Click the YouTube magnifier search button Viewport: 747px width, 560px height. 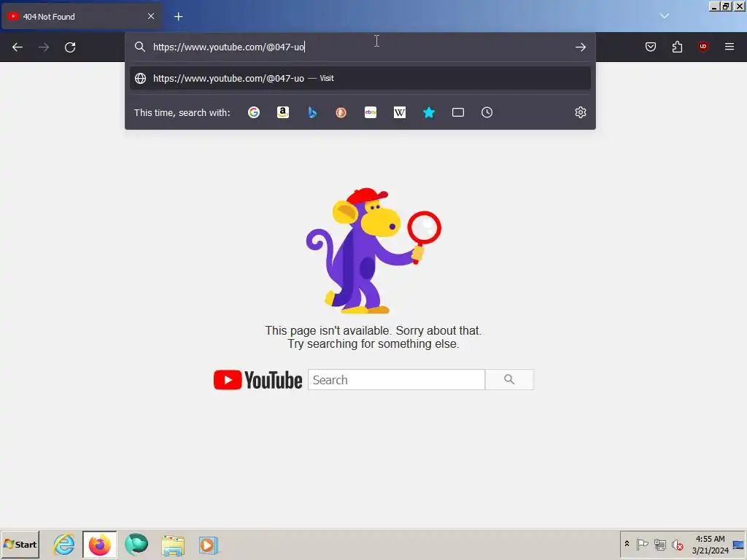point(509,380)
